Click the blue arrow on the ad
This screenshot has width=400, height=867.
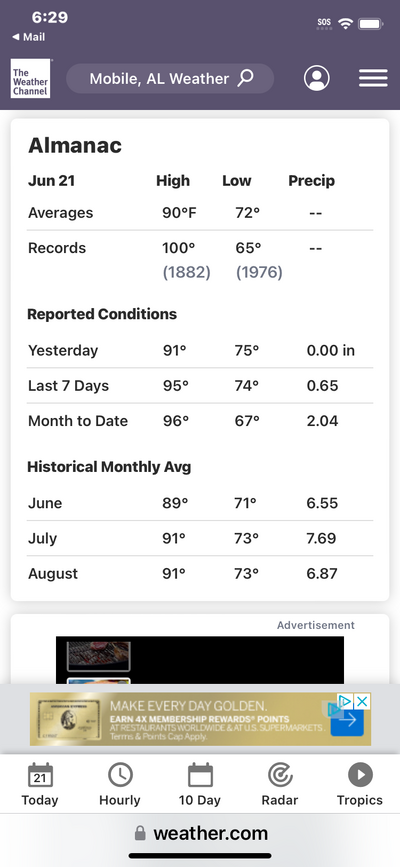[x=347, y=721]
